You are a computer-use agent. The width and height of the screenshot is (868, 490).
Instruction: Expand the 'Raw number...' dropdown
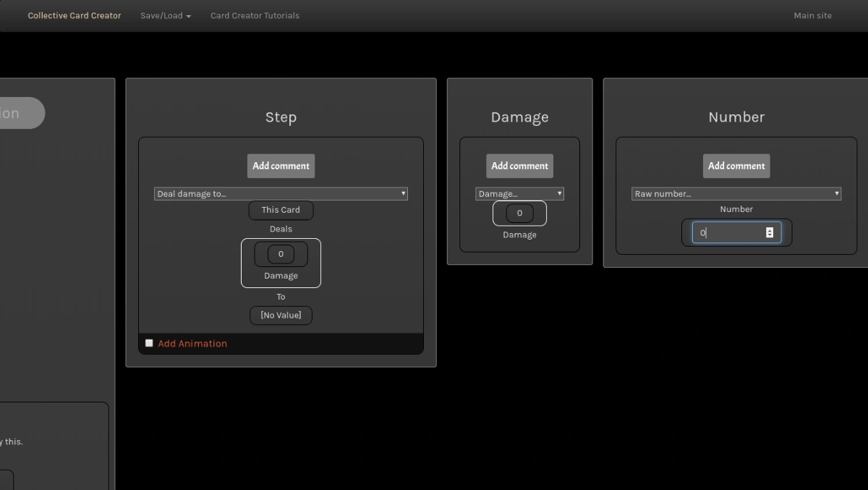pos(736,194)
